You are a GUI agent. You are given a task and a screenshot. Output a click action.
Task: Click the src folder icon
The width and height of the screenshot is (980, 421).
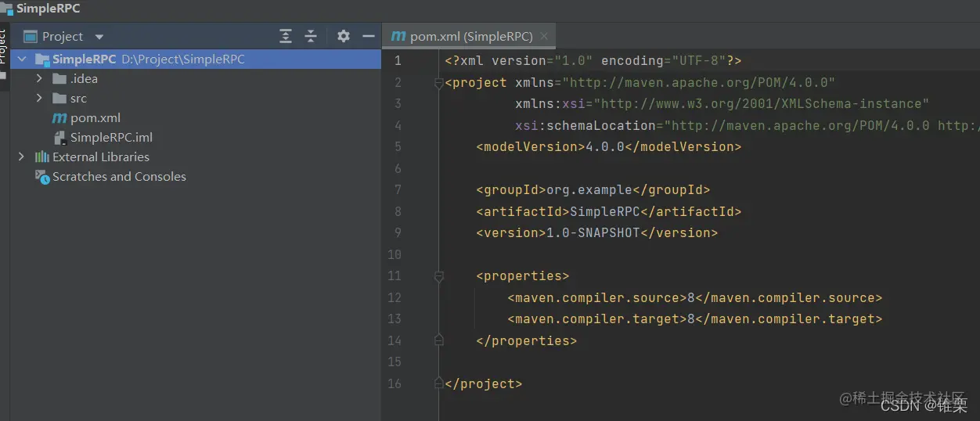59,98
